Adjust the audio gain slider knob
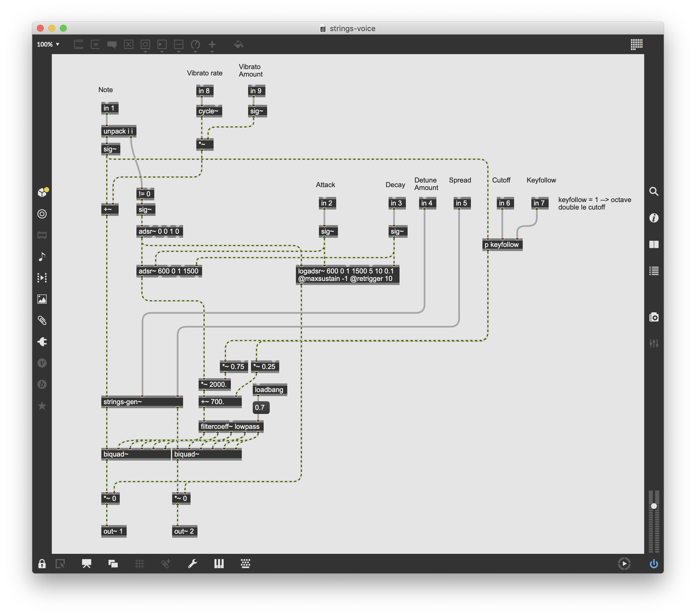The width and height of the screenshot is (696, 616). 653,506
